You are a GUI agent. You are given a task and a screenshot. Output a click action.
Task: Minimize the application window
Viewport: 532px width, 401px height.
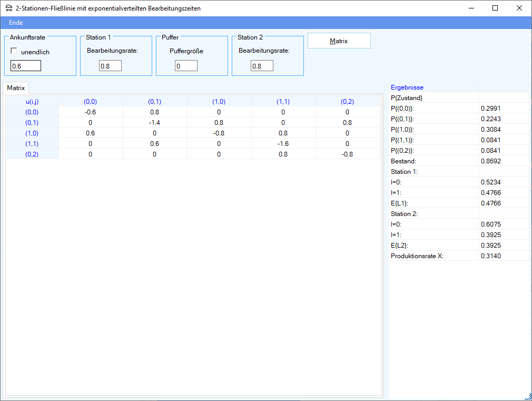pos(471,8)
